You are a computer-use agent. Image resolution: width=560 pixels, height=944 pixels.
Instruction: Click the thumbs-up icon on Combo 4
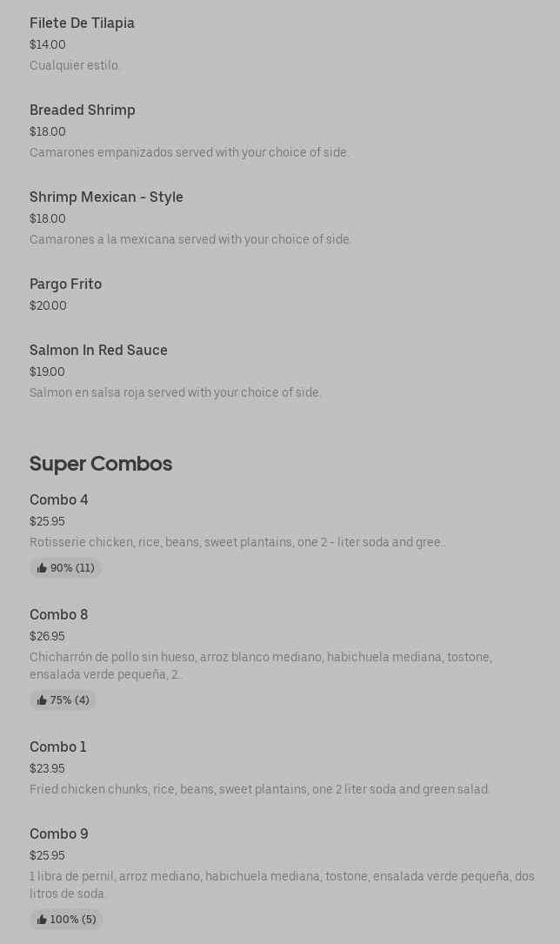(x=42, y=568)
